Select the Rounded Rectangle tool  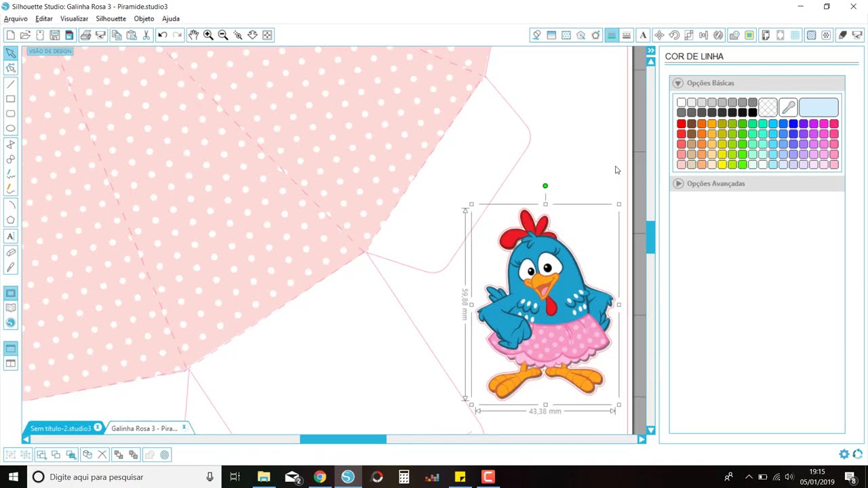[x=10, y=114]
